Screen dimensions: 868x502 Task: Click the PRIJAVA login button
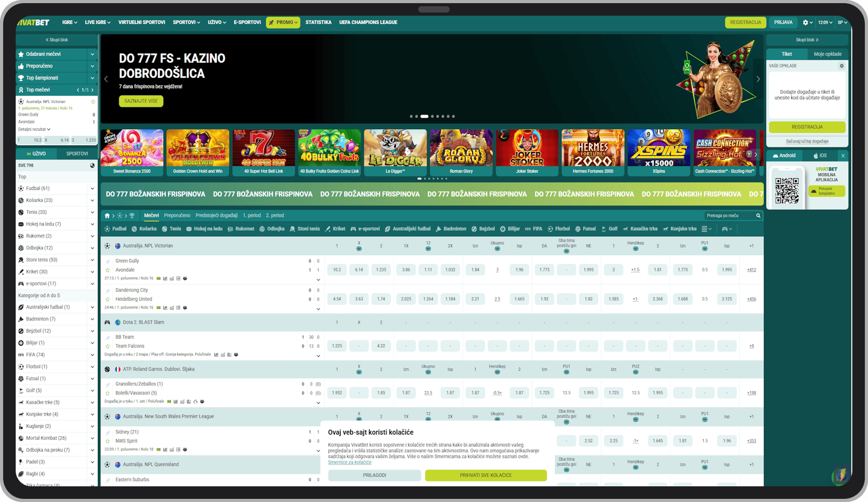click(x=783, y=22)
